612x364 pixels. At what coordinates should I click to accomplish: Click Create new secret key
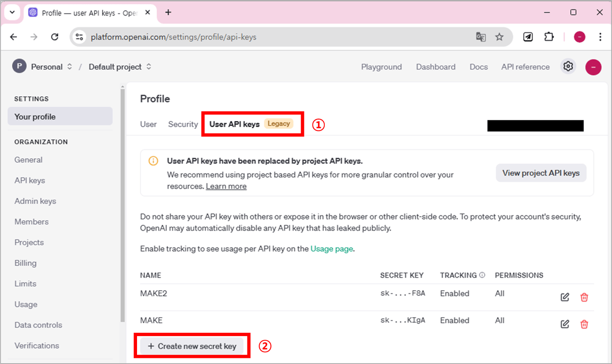[192, 346]
